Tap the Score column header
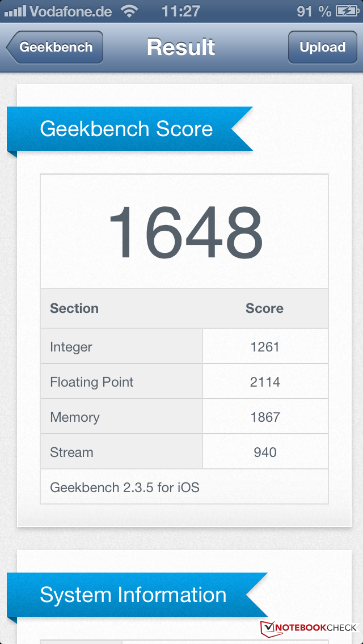 tap(264, 308)
